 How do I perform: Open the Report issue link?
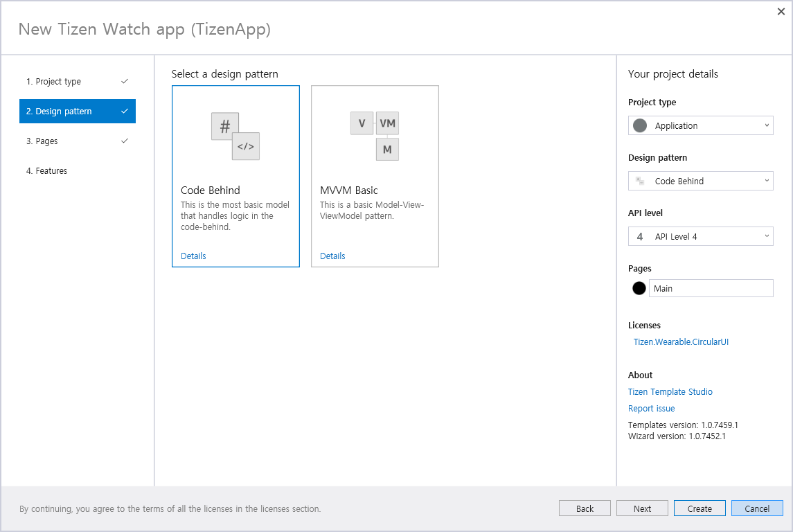[651, 408]
